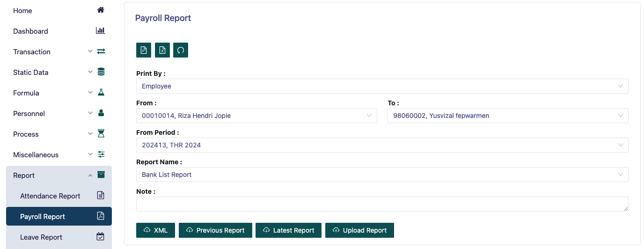Viewport: 644px width, 249px height.
Task: Click the Formula flask icon
Action: click(x=101, y=93)
